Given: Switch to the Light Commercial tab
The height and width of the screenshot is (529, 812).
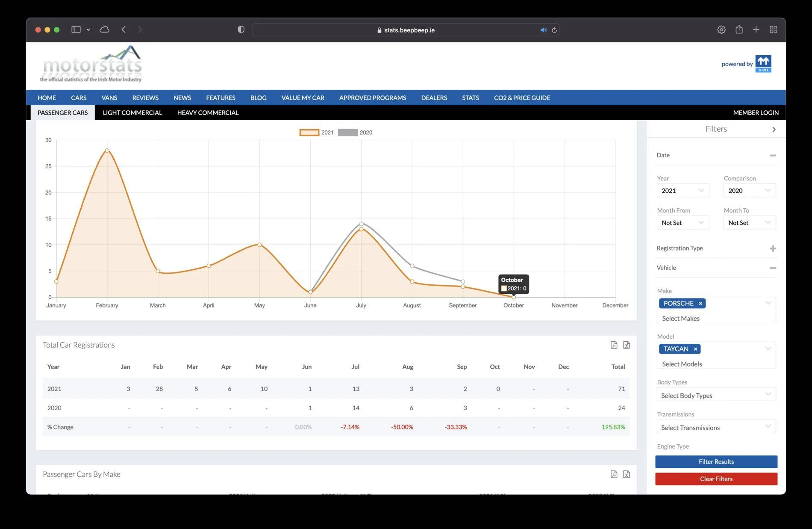Looking at the screenshot, I should coord(132,112).
